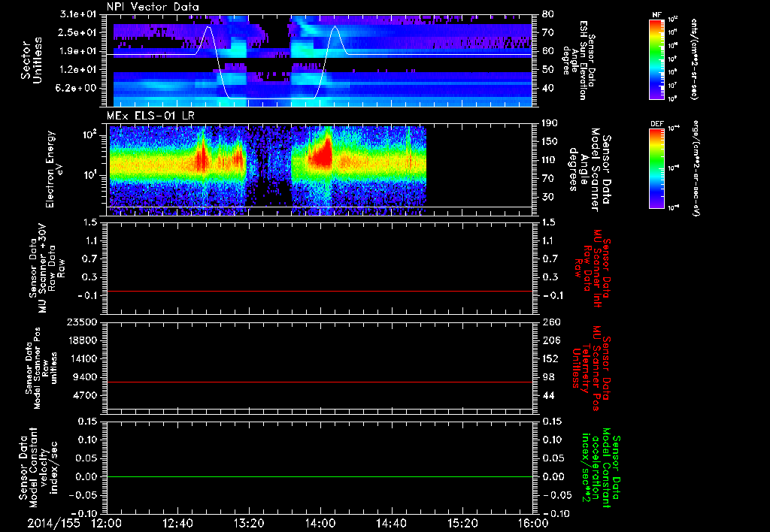Click the red line in the Scanner Pos panel
The width and height of the screenshot is (770, 532).
click(320, 382)
